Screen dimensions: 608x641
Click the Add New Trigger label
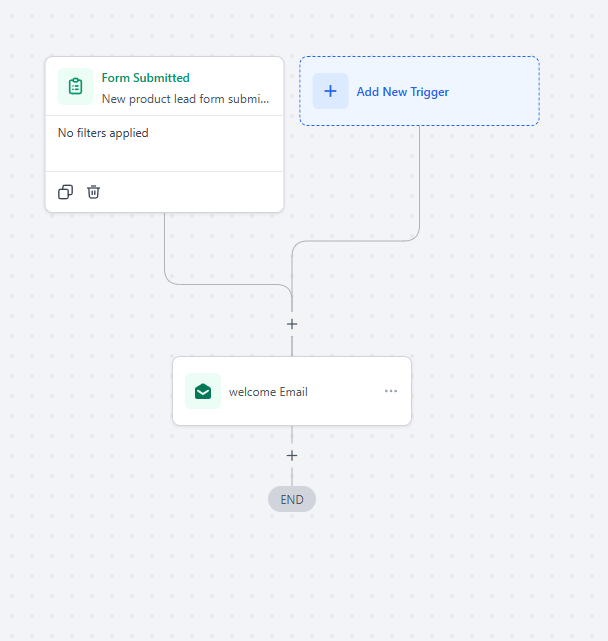tap(403, 92)
